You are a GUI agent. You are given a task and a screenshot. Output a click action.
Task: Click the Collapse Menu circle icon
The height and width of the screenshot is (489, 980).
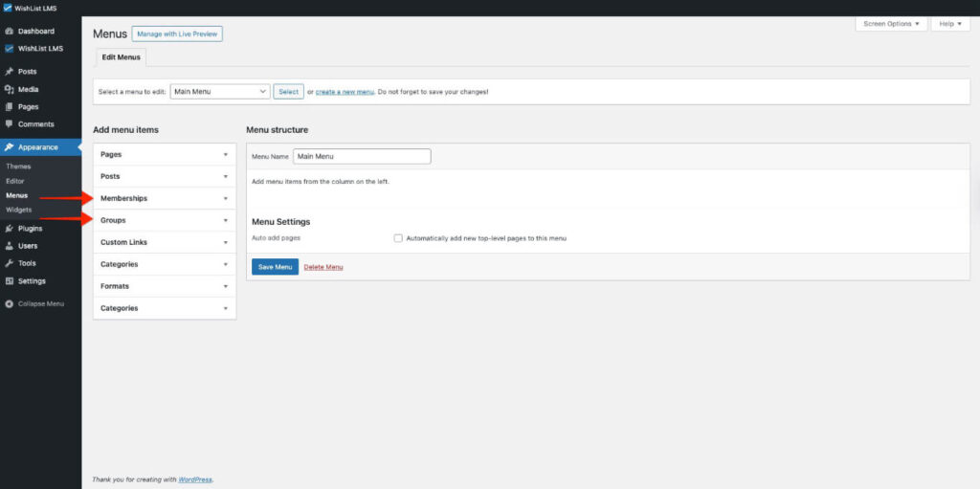(10, 304)
